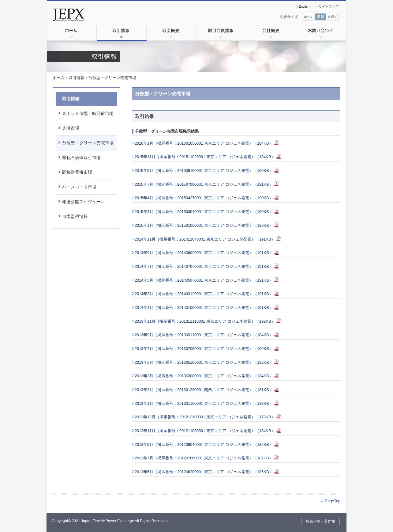Open PDF icon for 2014年1月 result
The width and height of the screenshot is (393, 532).
click(x=277, y=307)
